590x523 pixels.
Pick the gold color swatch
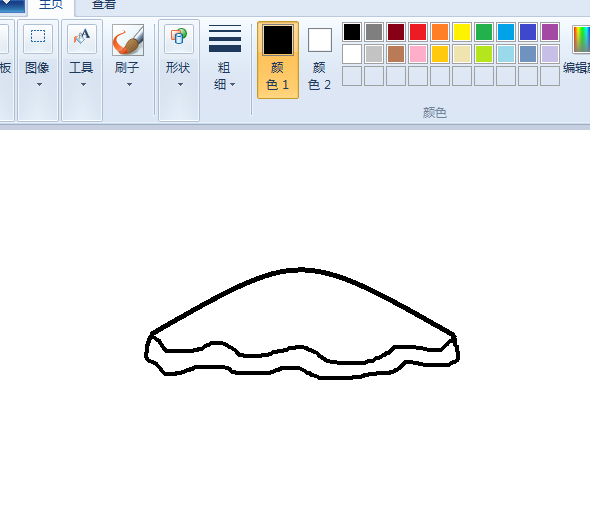(440, 54)
